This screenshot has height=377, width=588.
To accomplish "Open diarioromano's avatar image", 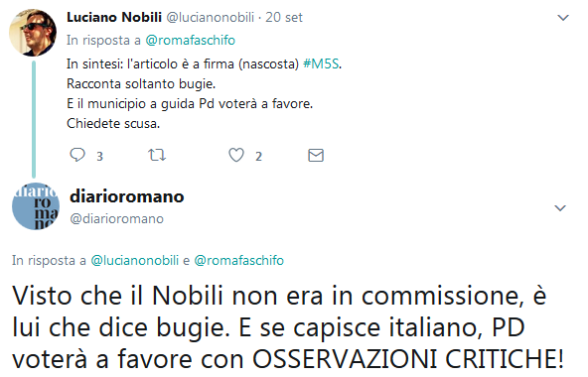I will tap(36, 206).
